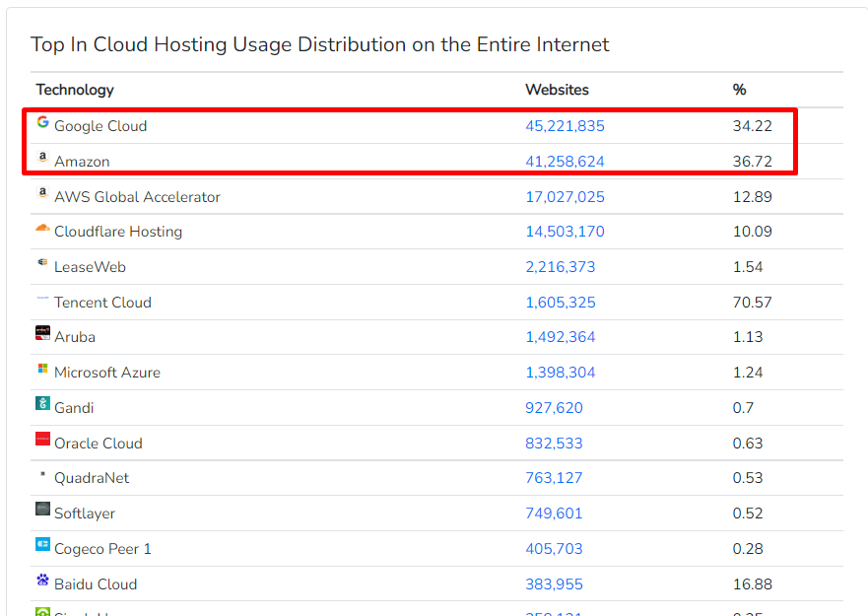Select the Tencent Cloud name
The width and height of the screenshot is (868, 616).
[x=102, y=303]
